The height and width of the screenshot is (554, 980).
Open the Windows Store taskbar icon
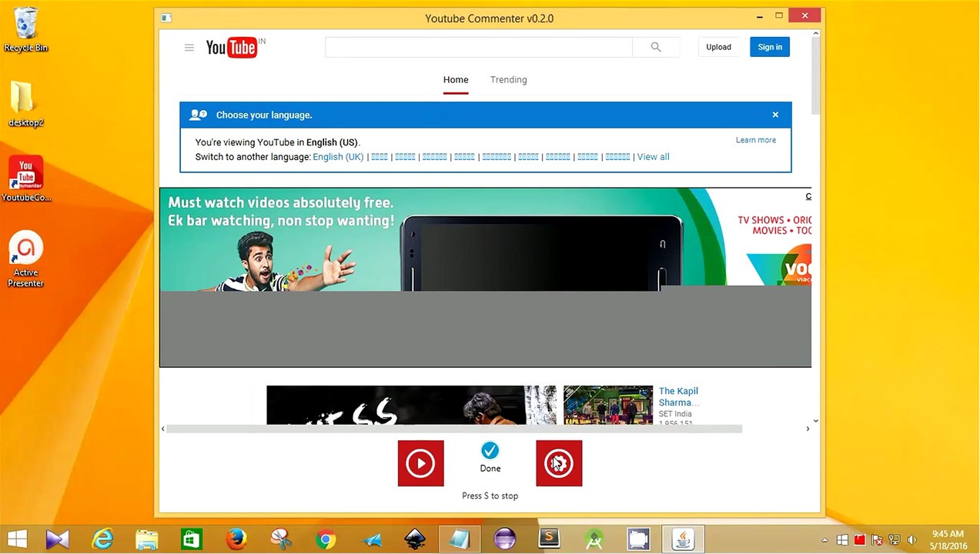click(x=192, y=539)
